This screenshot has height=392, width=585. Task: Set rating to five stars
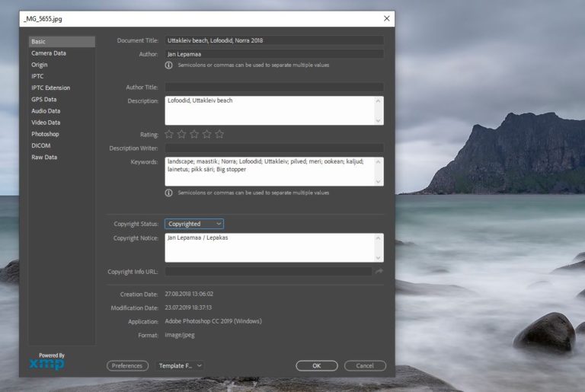click(219, 134)
